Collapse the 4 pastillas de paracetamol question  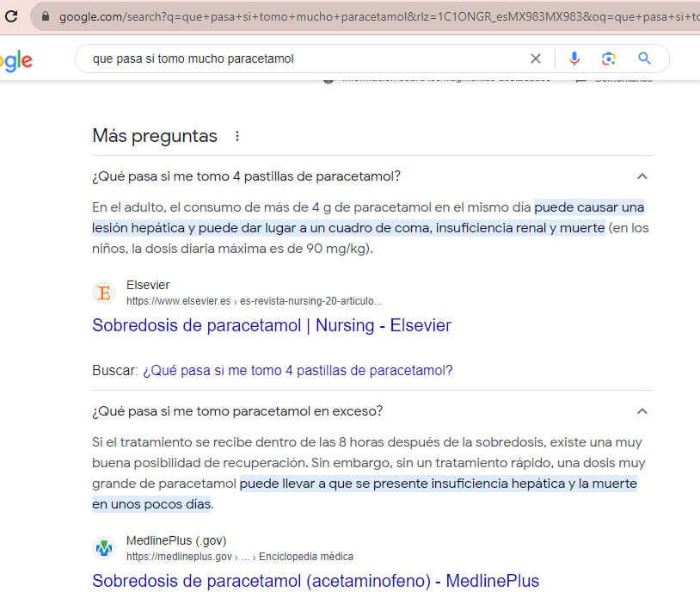coord(642,176)
